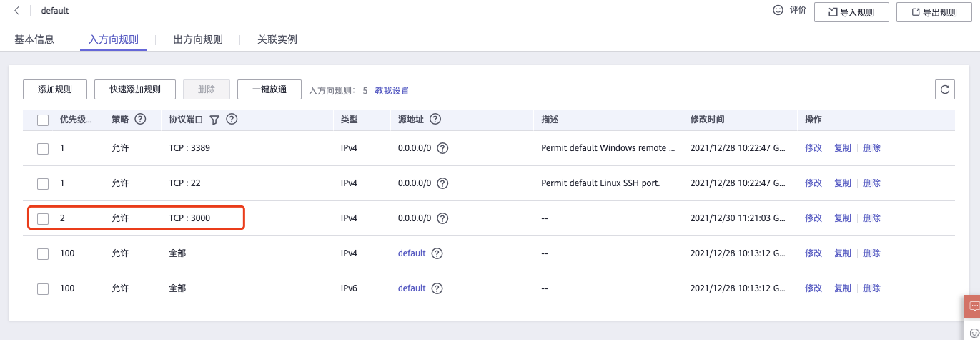Viewport: 980px width, 340px height.
Task: Click the 教我设置 link
Action: coord(392,91)
